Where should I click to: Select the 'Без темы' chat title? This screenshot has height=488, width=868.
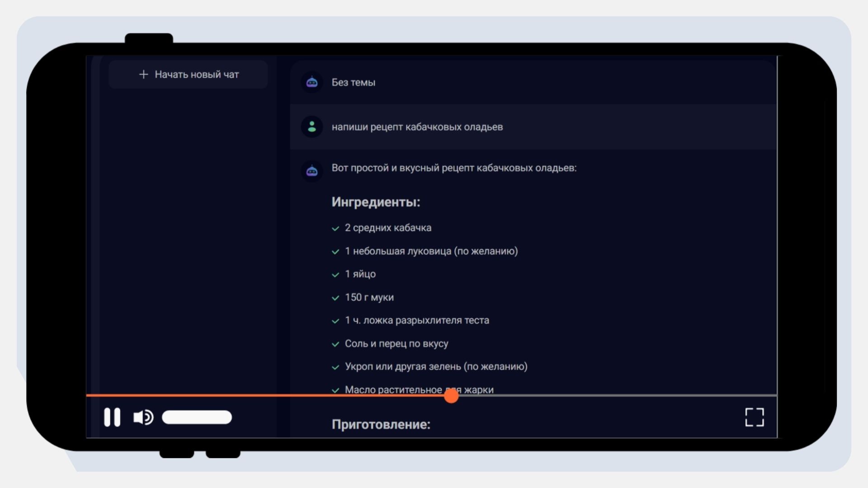tap(353, 82)
